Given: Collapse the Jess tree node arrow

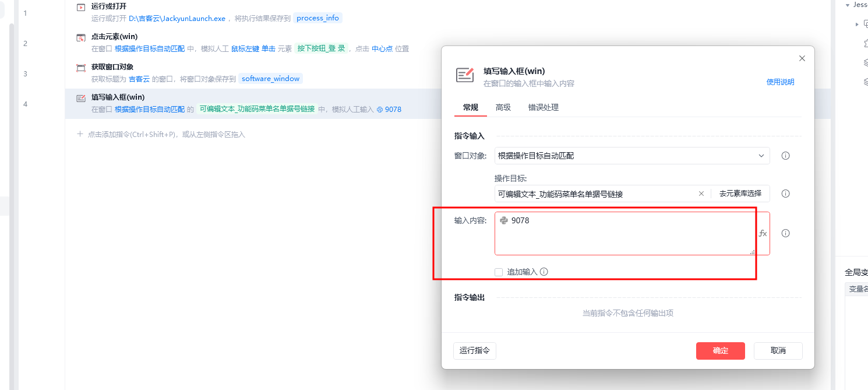Looking at the screenshot, I should pyautogui.click(x=848, y=5).
